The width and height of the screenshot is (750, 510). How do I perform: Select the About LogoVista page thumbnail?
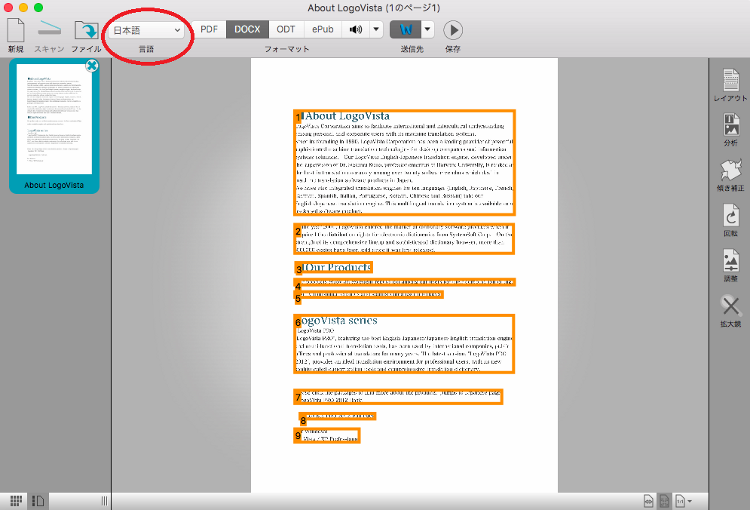[x=54, y=126]
